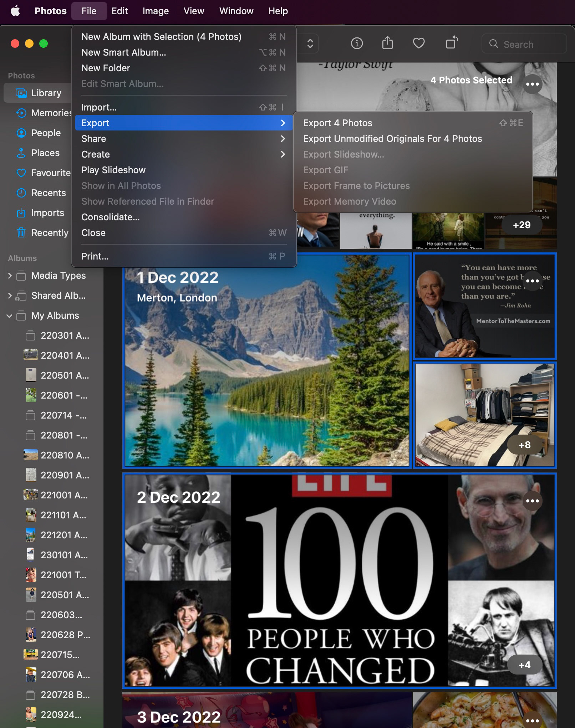Open album 220401 A… in sidebar
Screen dimensions: 575x728
click(57, 355)
